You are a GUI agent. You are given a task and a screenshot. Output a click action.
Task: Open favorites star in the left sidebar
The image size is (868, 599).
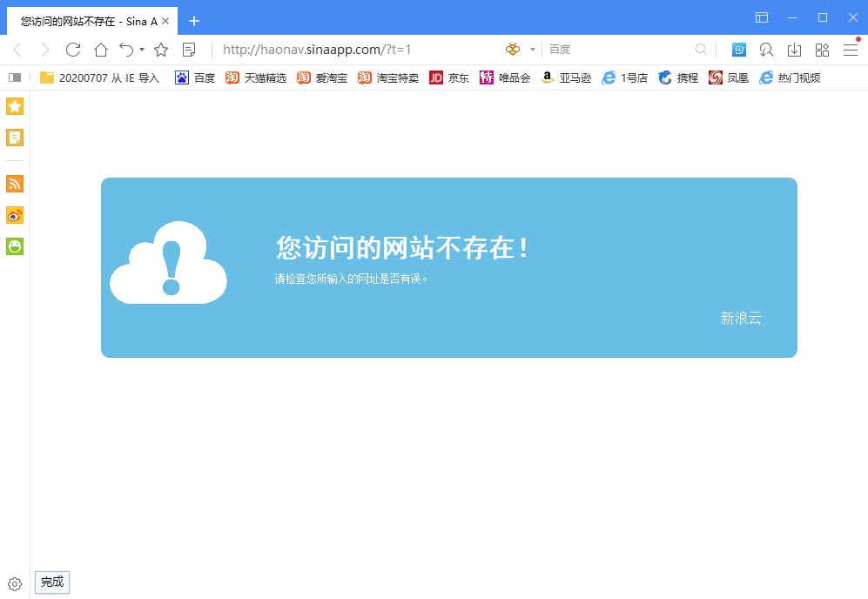(14, 106)
